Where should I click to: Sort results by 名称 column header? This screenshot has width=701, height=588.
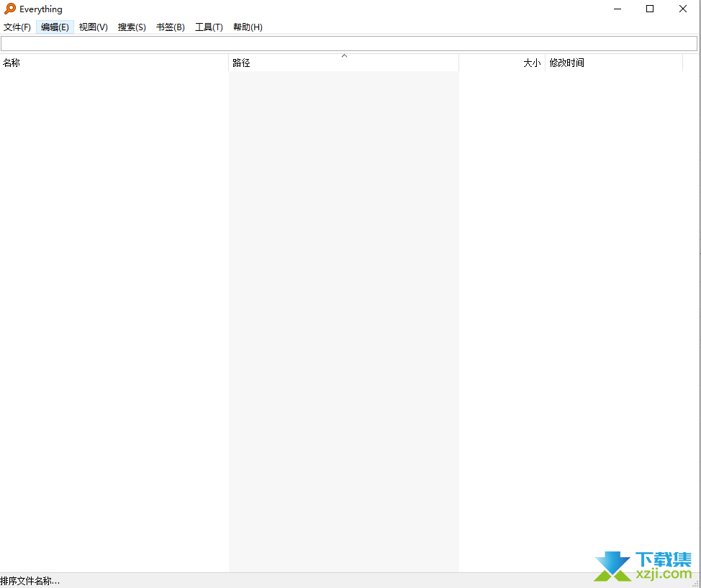114,63
